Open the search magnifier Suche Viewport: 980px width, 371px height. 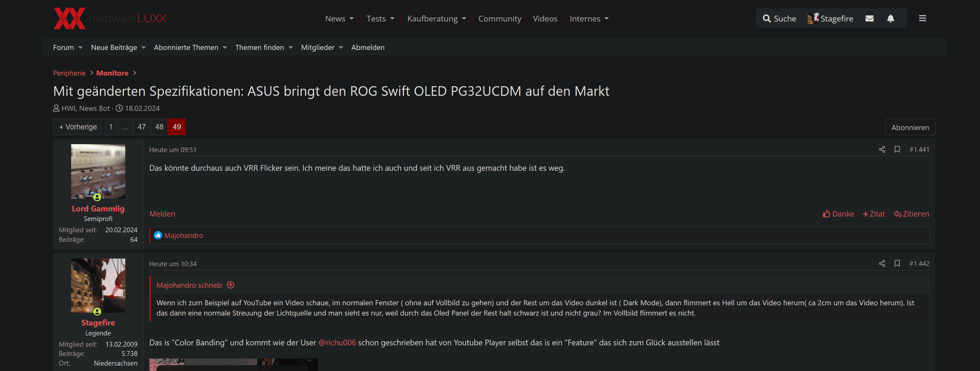(x=779, y=18)
